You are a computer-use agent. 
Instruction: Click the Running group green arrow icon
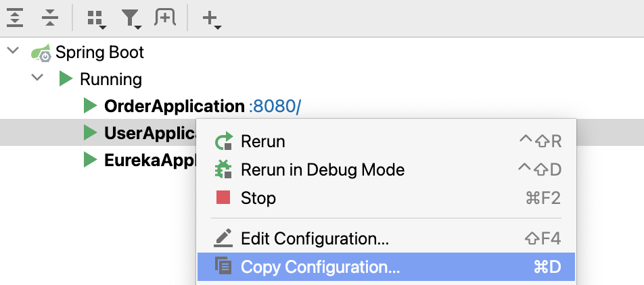pyautogui.click(x=66, y=79)
